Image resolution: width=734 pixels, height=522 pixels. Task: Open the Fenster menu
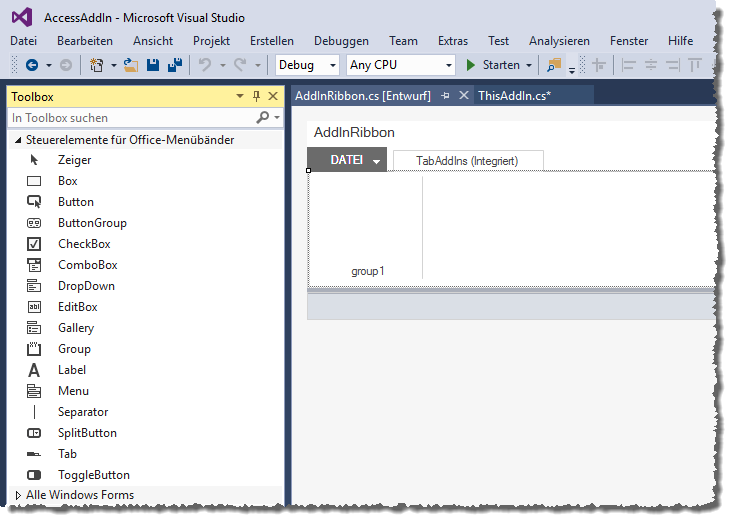[x=629, y=41]
